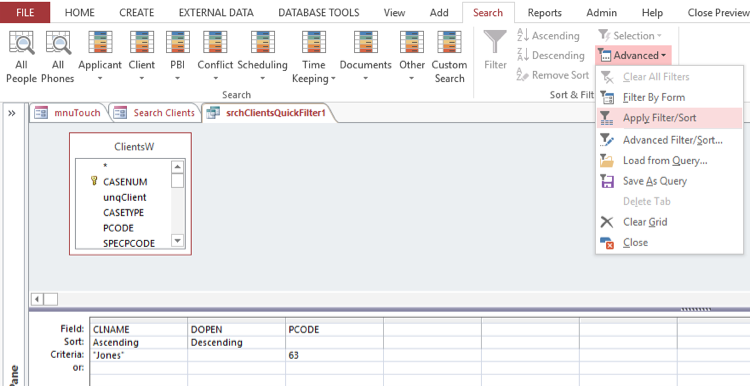Click the PBI search icon
Screen dimensions: 750x386
(x=177, y=42)
